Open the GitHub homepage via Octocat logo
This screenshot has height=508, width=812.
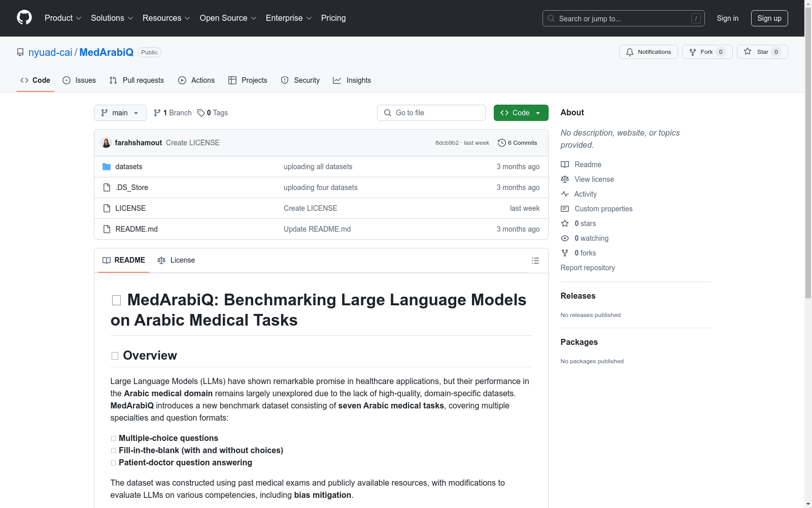24,18
